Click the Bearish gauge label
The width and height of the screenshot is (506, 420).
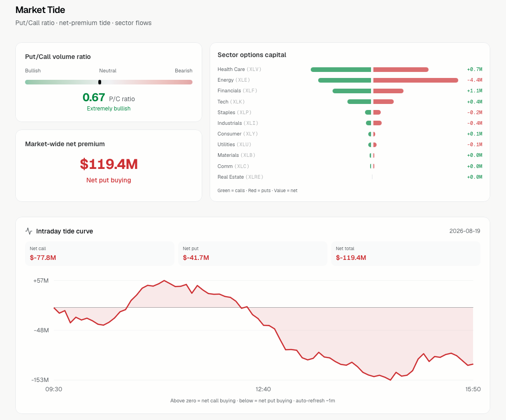[184, 71]
